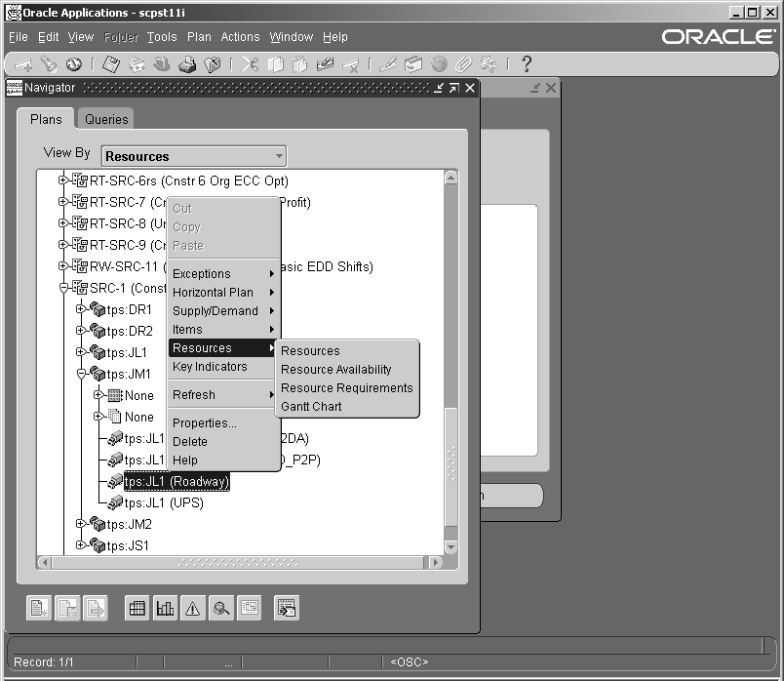784x681 pixels.
Task: Expand the tps:DR1 organization node
Action: pyautogui.click(x=80, y=308)
